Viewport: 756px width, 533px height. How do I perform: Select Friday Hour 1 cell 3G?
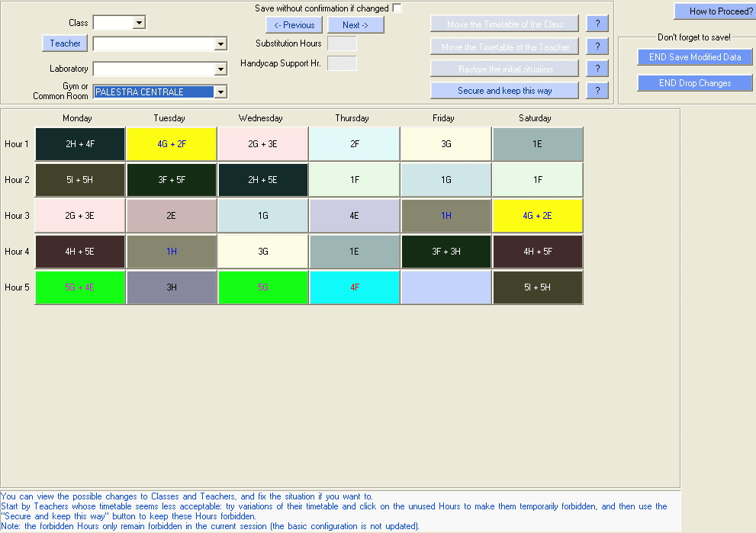(x=446, y=143)
